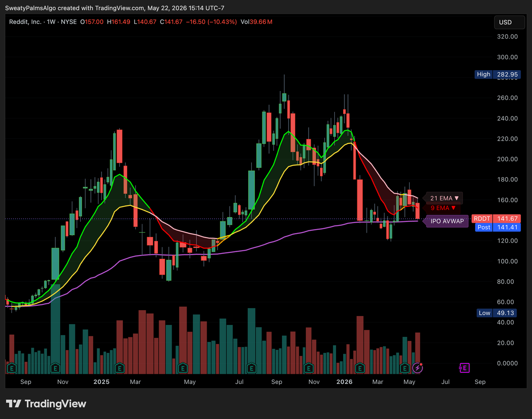Viewport: 532px width, 419px height.
Task: Click the 220.00 price axis label
Action: pos(508,139)
